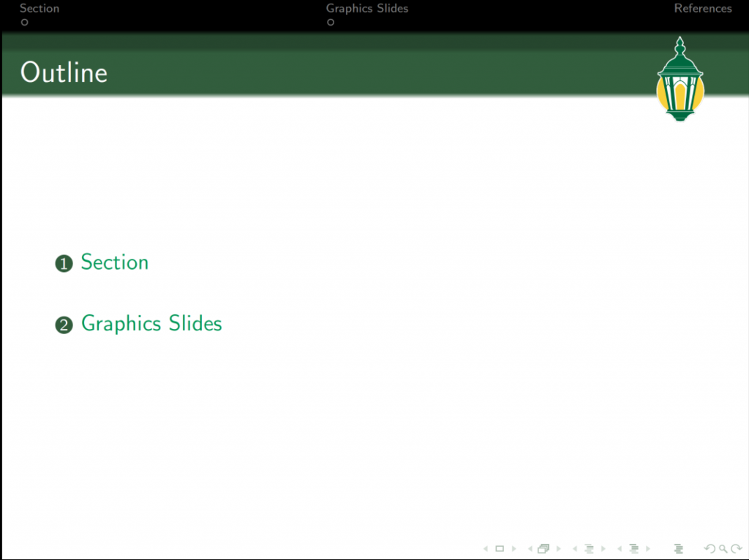Click the subsection navigation icon
This screenshot has height=560, width=749.
click(589, 548)
